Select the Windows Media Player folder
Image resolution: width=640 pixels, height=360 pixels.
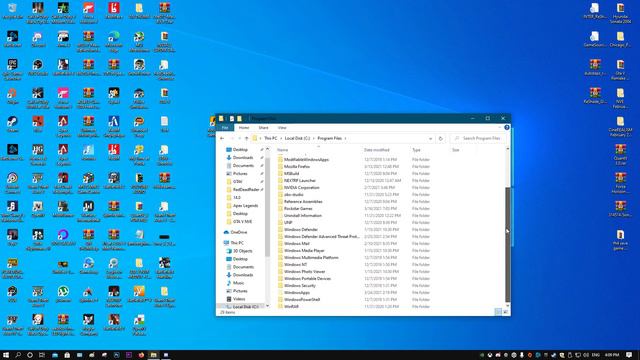point(304,251)
